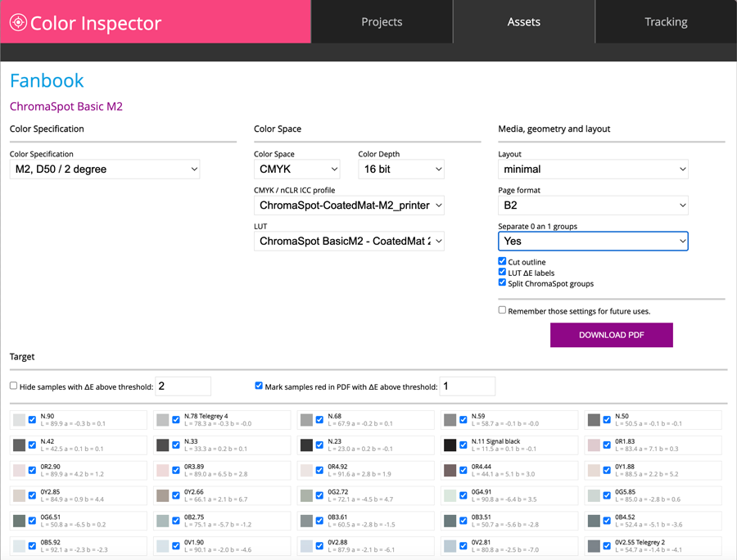Screen dimensions: 737x560
Task: Click the hide-samples threshold value field
Action: pyautogui.click(x=183, y=386)
